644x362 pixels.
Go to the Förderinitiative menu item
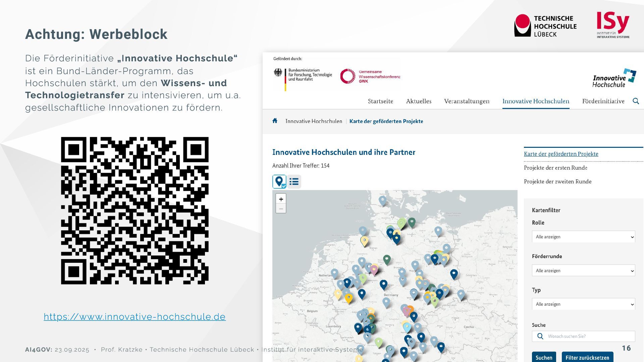[603, 101]
